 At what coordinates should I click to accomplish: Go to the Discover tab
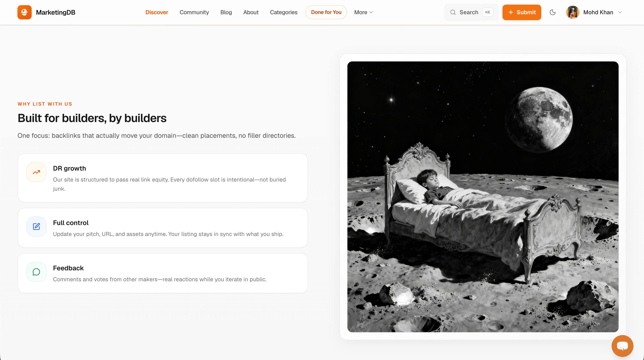click(x=157, y=12)
